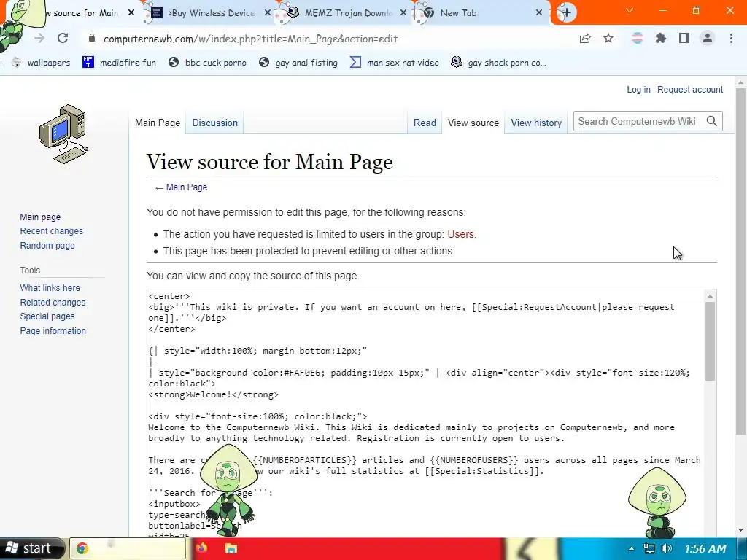Image resolution: width=747 pixels, height=560 pixels.
Task: Open Chrome's three-dot menu
Action: tap(731, 38)
